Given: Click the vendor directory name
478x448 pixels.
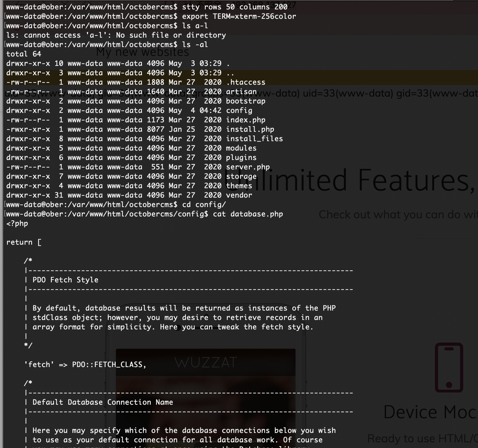Looking at the screenshot, I should click(239, 195).
